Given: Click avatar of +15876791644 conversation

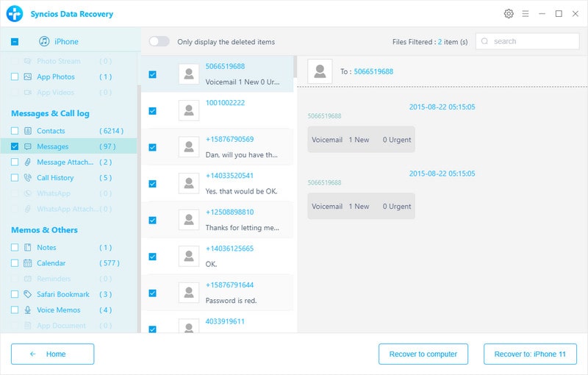Looking at the screenshot, I should point(189,293).
